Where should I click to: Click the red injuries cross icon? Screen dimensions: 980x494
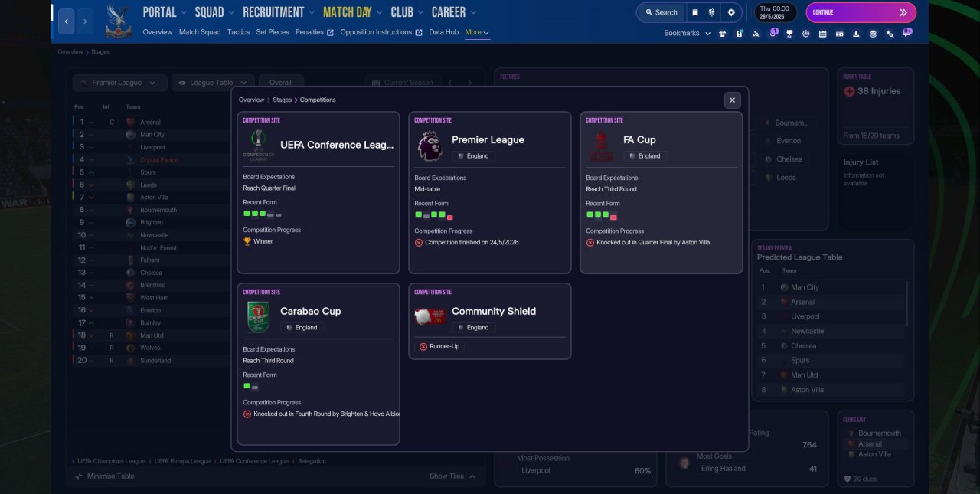(849, 91)
